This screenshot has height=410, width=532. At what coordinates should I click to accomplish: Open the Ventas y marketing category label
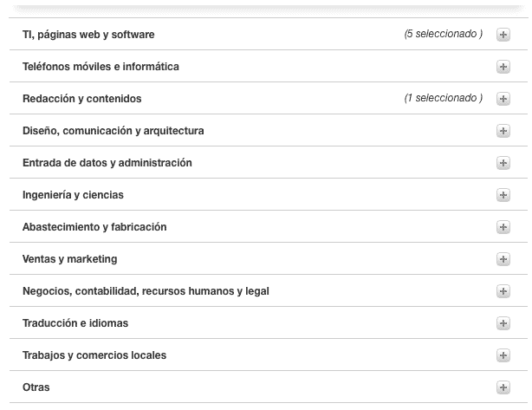70,259
